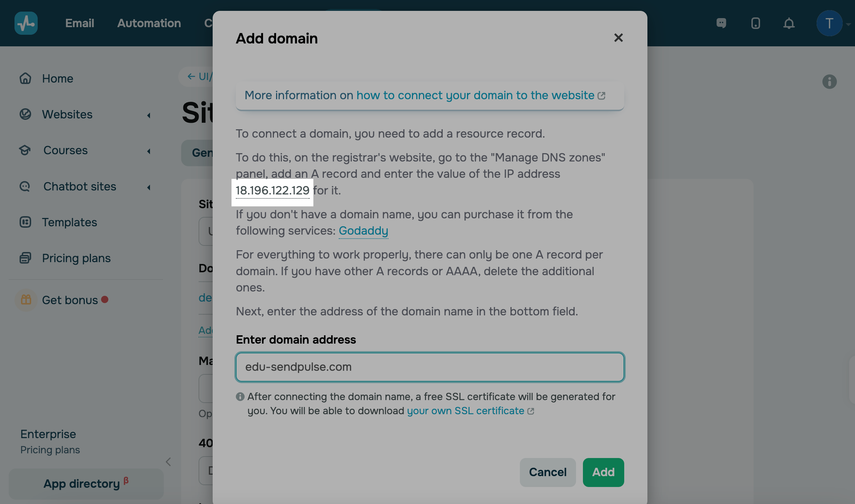The height and width of the screenshot is (504, 855).
Task: Expand the Websites submenu
Action: click(149, 115)
